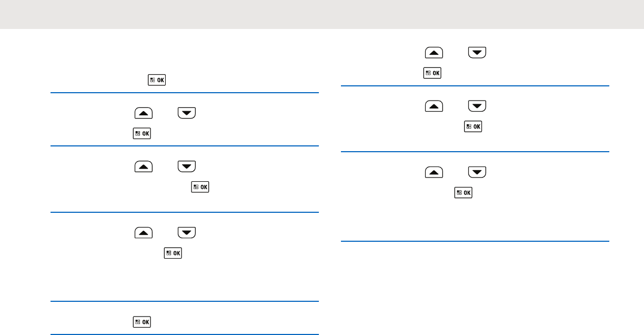Click OK key icon in left column's third section

pos(200,186)
